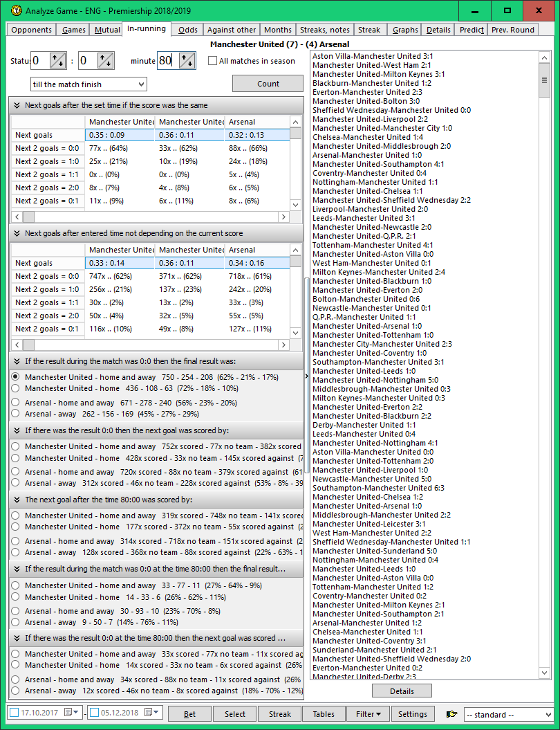
Task: Open the '-- standard --' dropdown
Action: tap(509, 714)
